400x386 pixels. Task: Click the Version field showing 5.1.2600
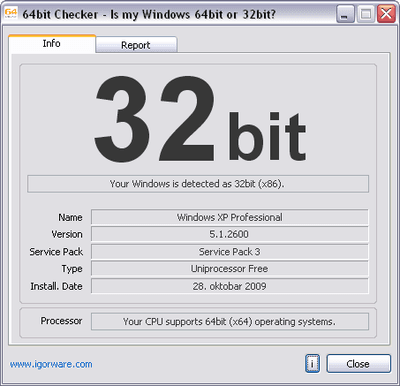[230, 234]
